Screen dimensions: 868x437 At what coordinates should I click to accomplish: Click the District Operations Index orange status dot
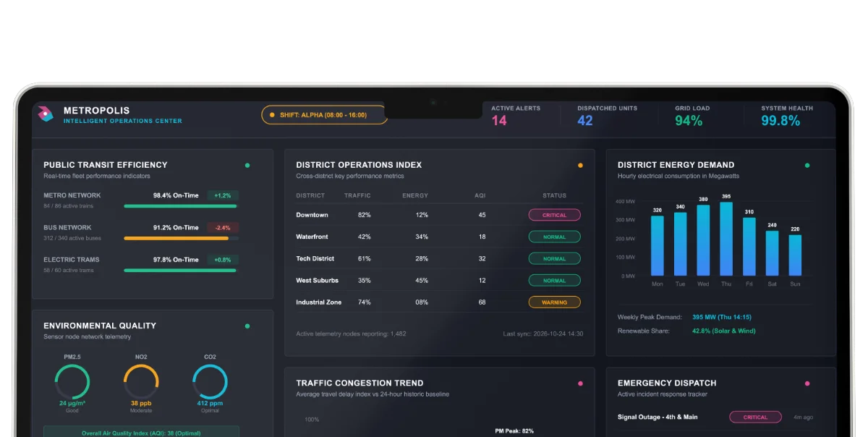point(580,165)
